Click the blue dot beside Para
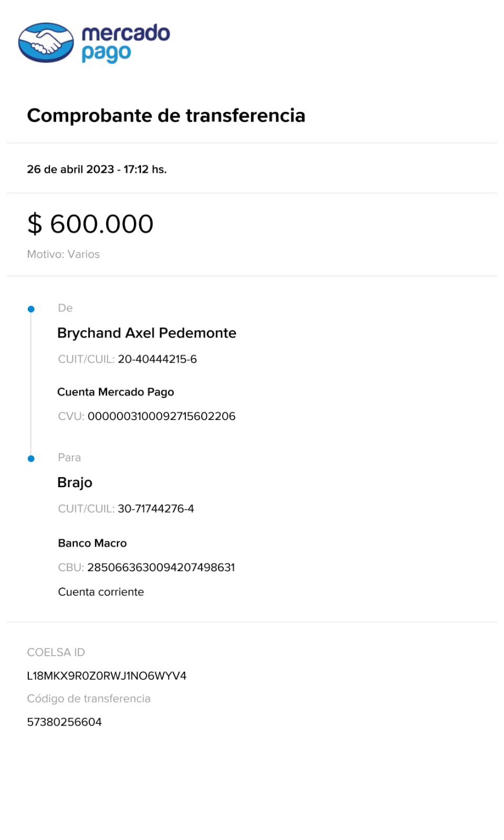The image size is (504, 840). (31, 459)
